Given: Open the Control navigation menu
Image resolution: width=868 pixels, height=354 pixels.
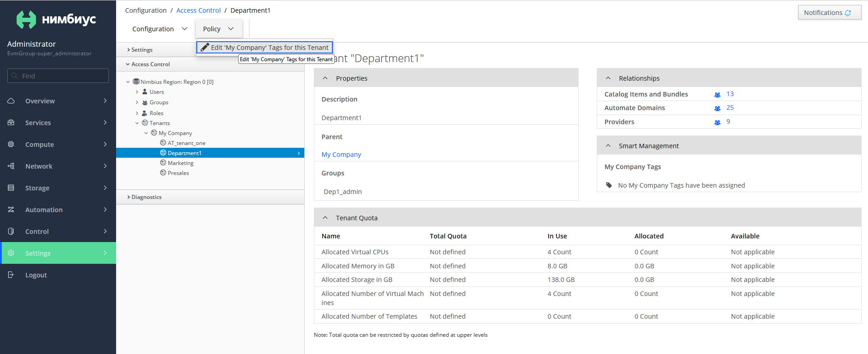Looking at the screenshot, I should click(x=58, y=231).
